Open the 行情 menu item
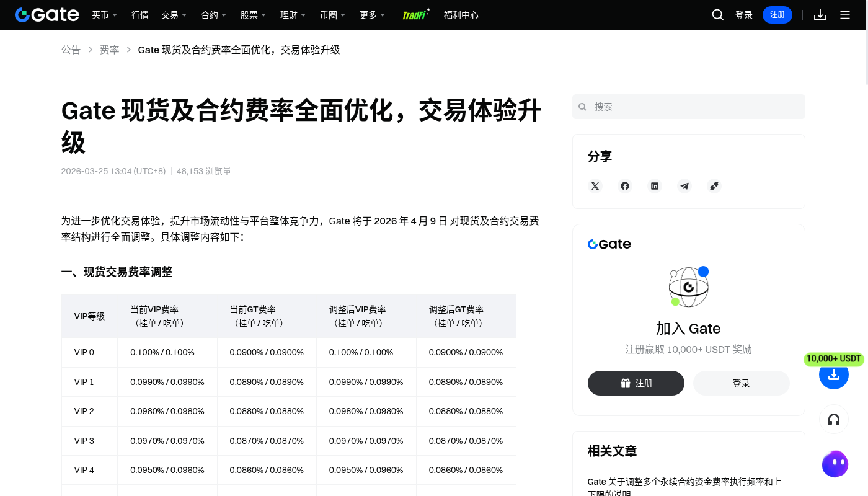The width and height of the screenshot is (868, 496). tap(140, 15)
